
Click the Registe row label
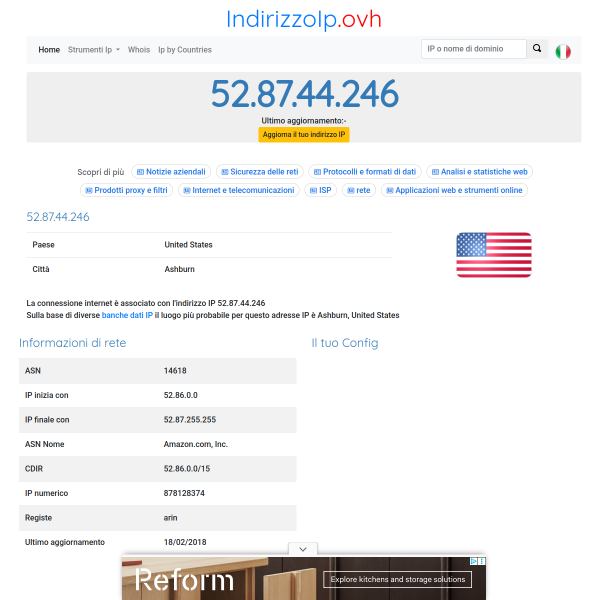(x=38, y=518)
